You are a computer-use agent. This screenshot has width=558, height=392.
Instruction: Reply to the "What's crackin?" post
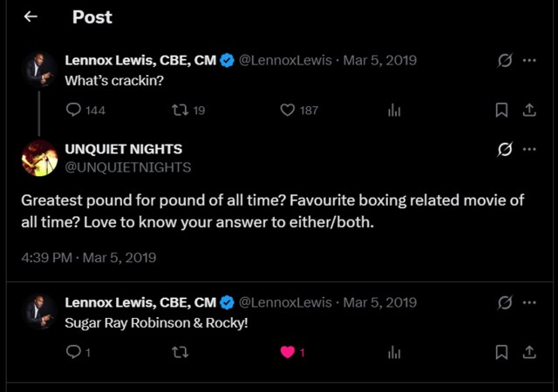pos(74,110)
